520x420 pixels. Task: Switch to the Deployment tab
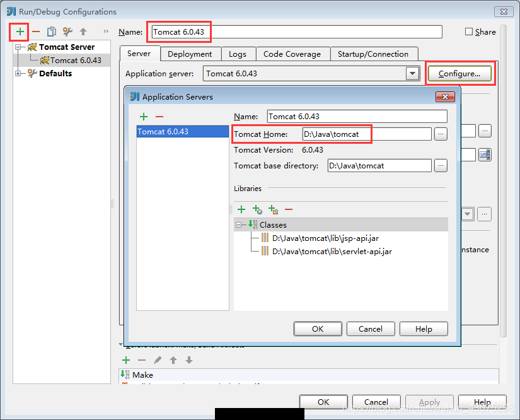click(x=190, y=54)
